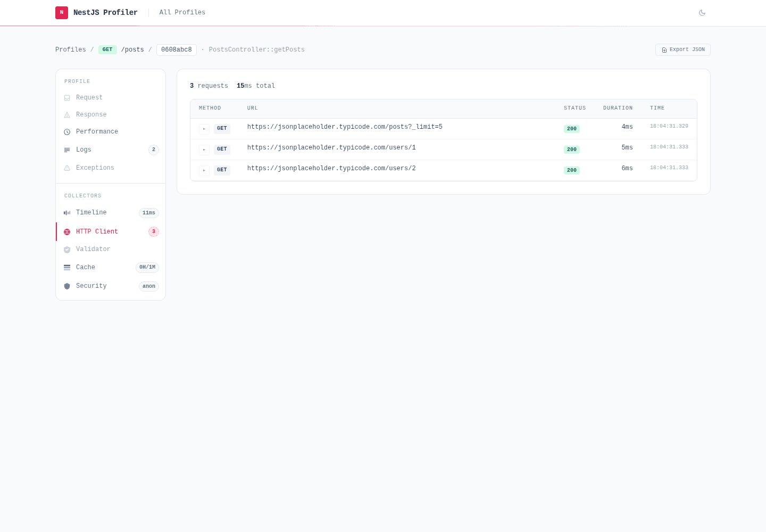The width and height of the screenshot is (766, 532).
Task: Open the Validator collector
Action: [111, 249]
